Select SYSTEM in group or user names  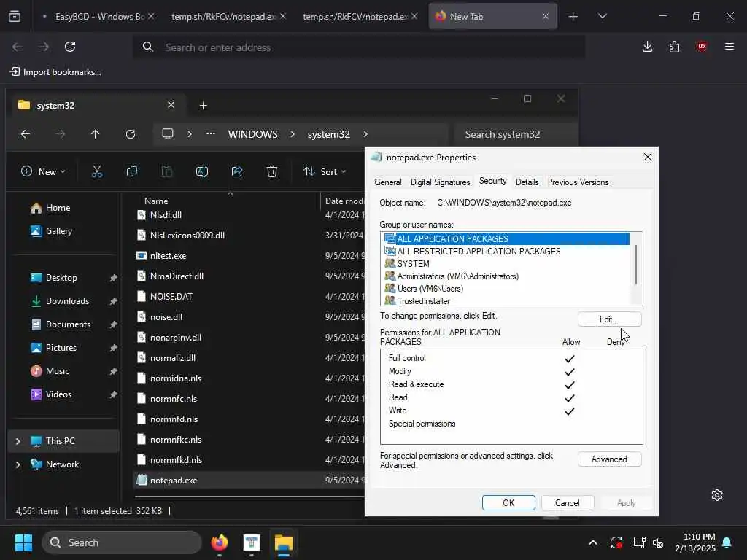pyautogui.click(x=506, y=264)
